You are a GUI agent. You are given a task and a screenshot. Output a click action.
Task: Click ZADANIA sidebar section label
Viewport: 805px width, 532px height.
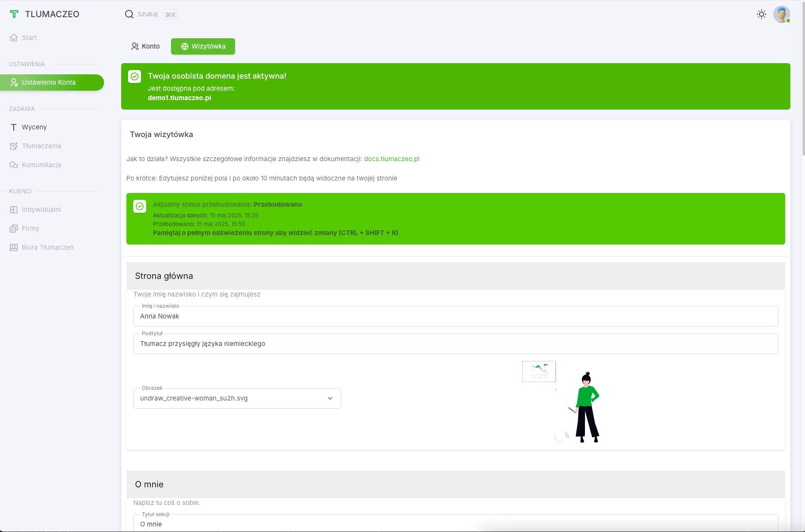pyautogui.click(x=22, y=109)
